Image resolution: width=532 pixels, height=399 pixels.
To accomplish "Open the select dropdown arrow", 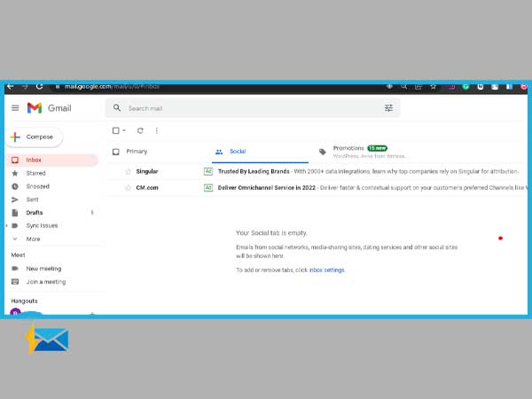I will coord(124,130).
